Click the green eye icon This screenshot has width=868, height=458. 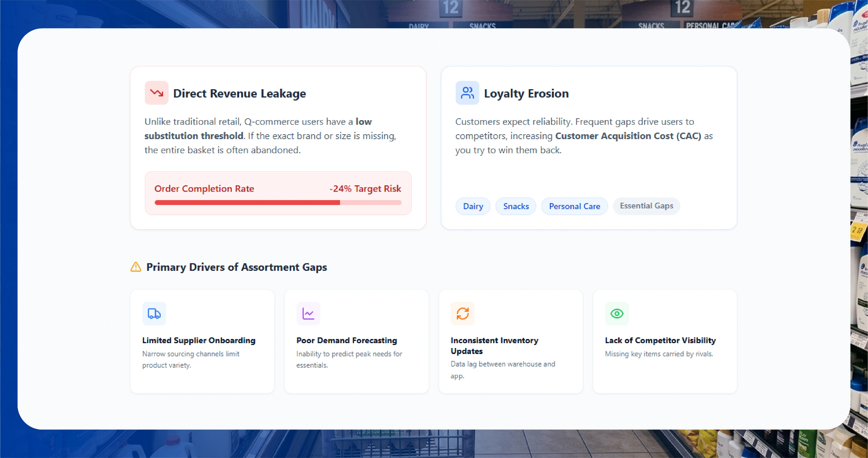617,313
